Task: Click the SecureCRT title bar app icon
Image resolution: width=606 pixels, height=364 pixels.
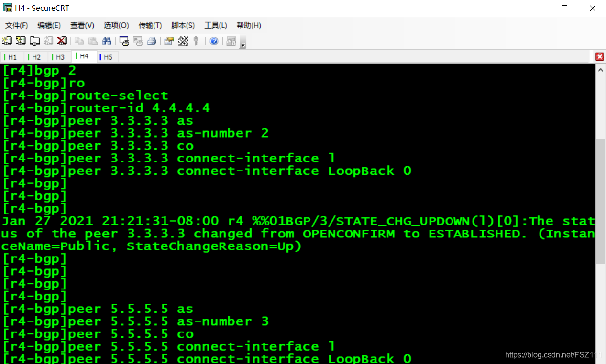Action: [7, 8]
